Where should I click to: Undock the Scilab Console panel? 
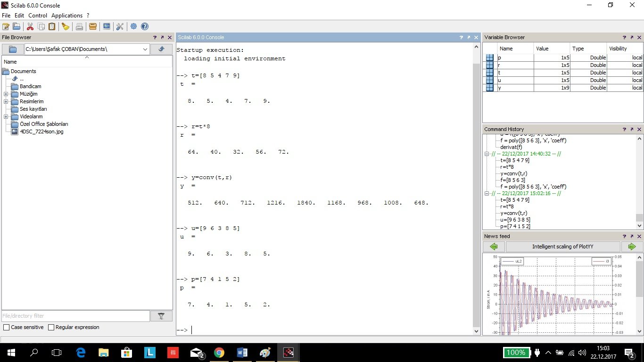point(469,37)
